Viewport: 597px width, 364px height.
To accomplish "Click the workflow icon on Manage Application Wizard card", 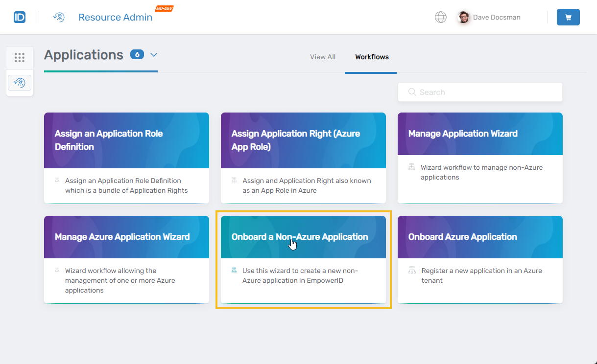I will (412, 166).
